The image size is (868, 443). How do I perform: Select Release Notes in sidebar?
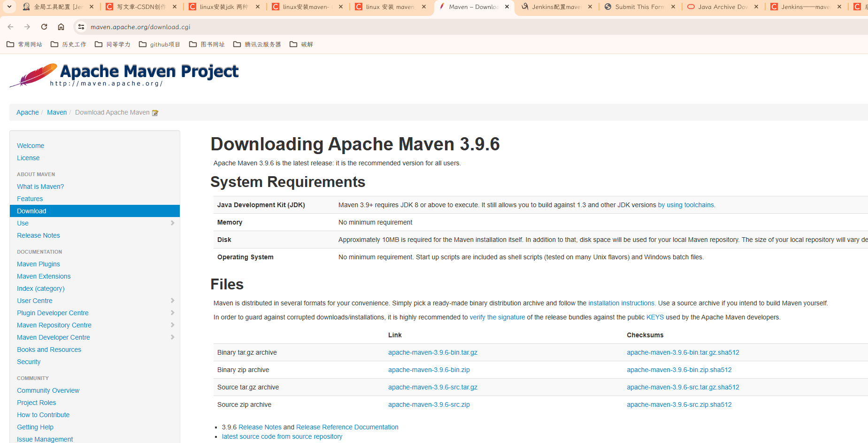pos(38,235)
